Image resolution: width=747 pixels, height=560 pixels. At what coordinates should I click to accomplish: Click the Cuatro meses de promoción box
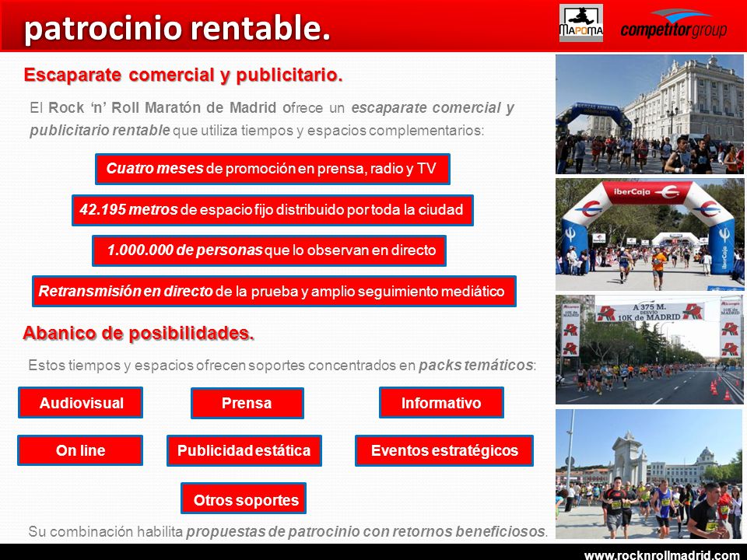pos(272,169)
